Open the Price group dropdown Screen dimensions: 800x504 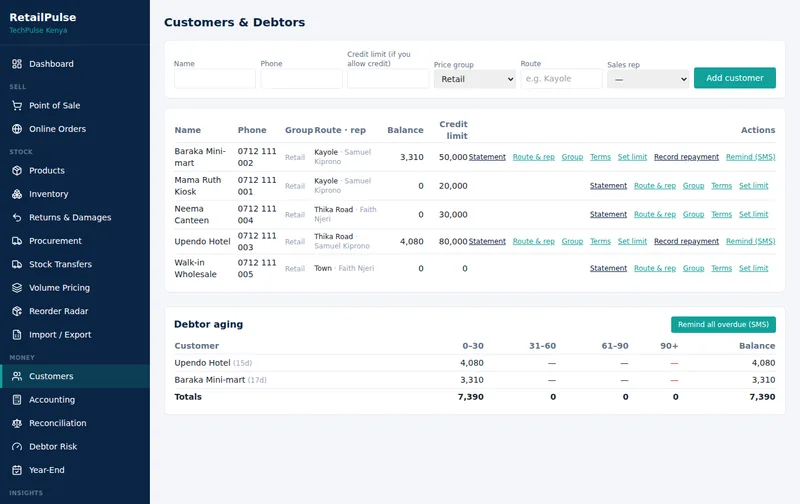(x=474, y=79)
